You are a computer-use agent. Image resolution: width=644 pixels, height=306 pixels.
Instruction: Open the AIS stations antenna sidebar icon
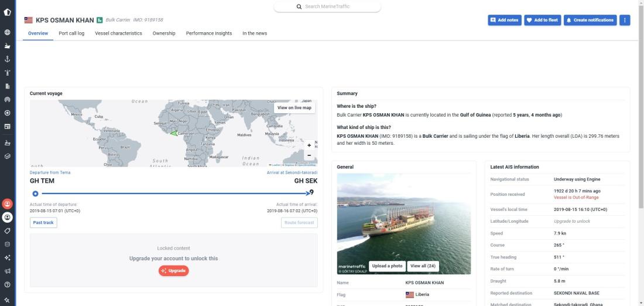[x=7, y=100]
